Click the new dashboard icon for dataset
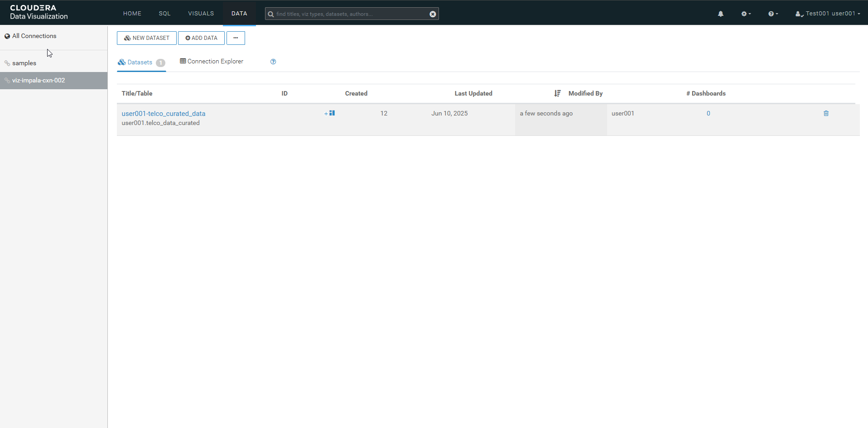The width and height of the screenshot is (868, 428). click(329, 113)
